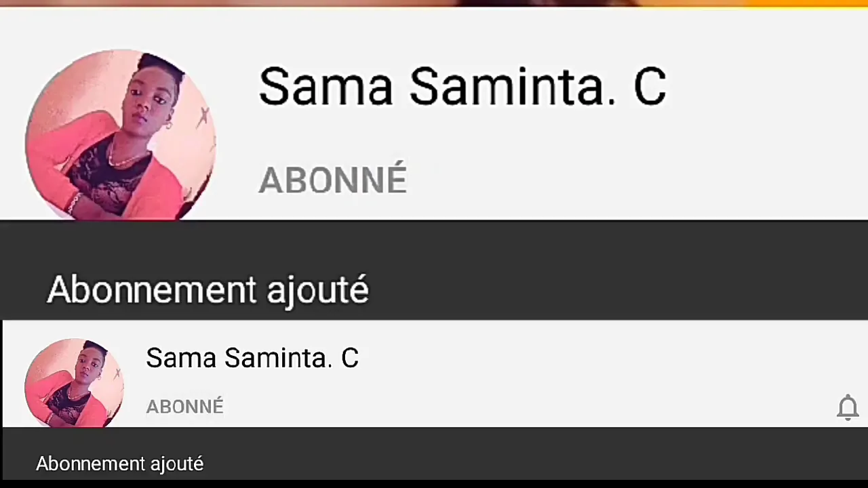Dismiss the small Abonnement ajouté toast

pyautogui.click(x=119, y=464)
